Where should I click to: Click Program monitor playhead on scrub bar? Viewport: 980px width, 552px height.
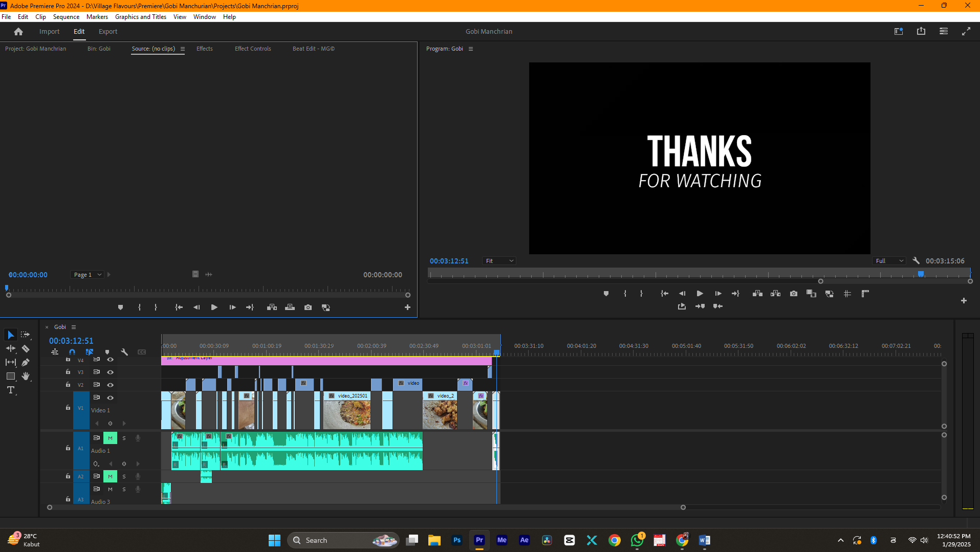(921, 274)
